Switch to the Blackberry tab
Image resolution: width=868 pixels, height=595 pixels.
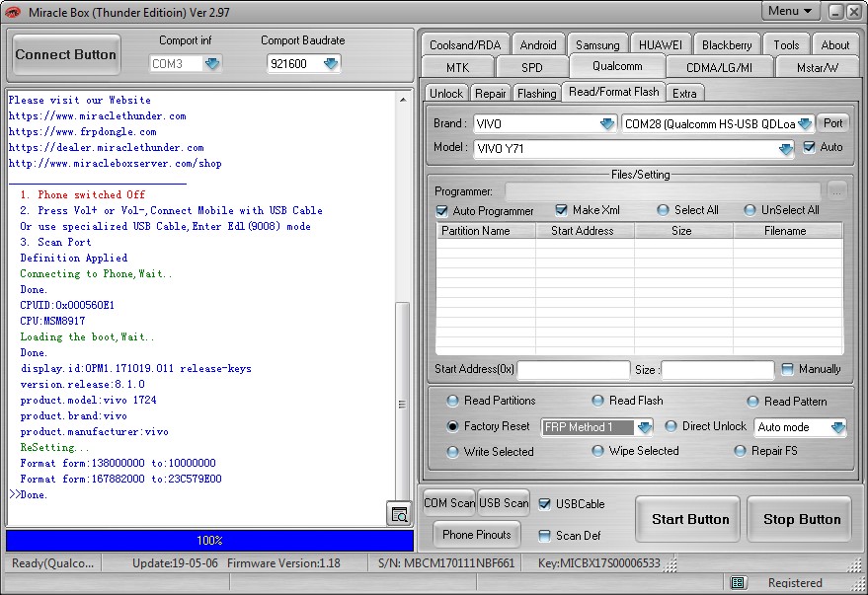[x=727, y=44]
